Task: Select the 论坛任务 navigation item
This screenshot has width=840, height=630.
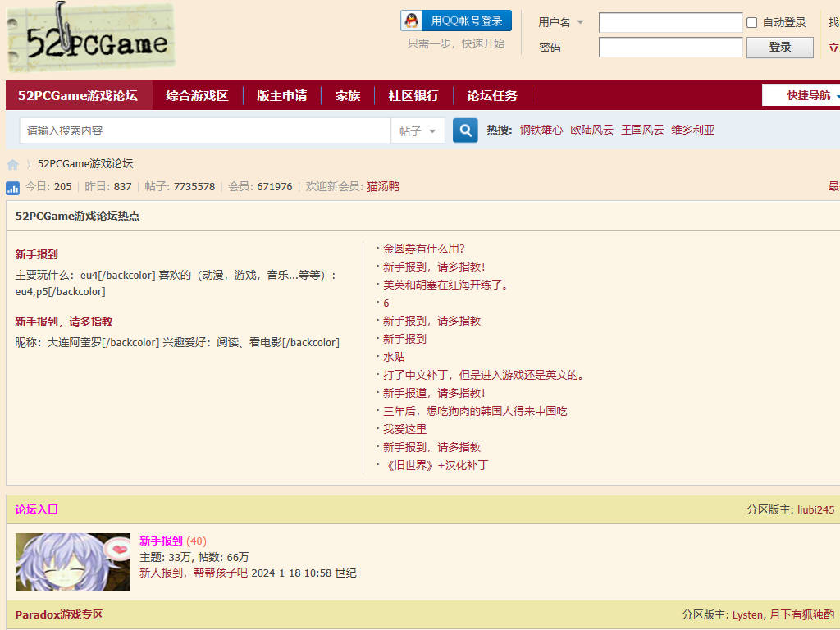Action: coord(491,95)
